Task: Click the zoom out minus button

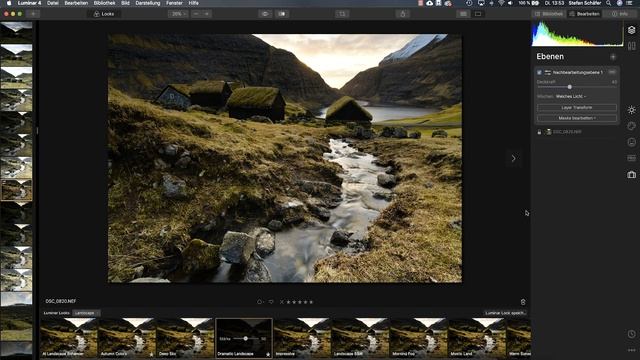Action: 196,14
